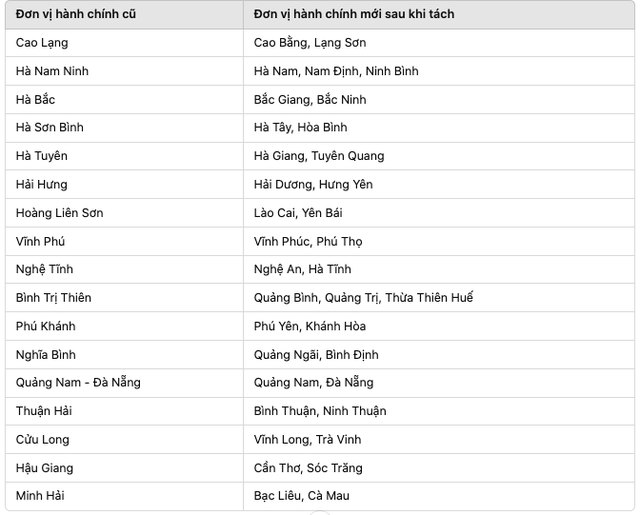Click the 'Nghệ Tĩnh' cell
This screenshot has height=515, width=640.
(45, 269)
